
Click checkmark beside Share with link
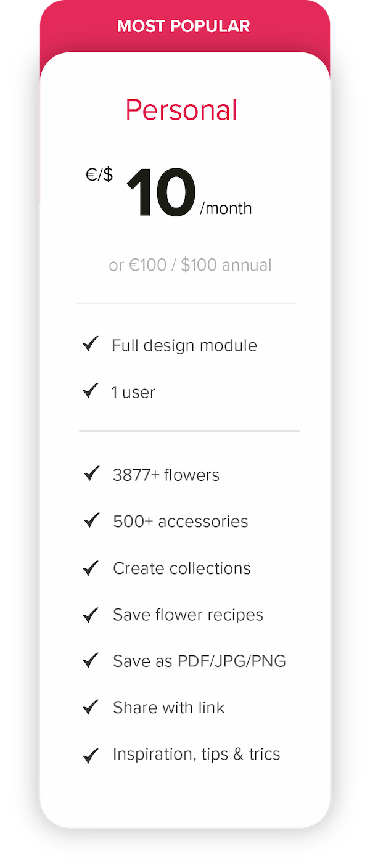[91, 706]
